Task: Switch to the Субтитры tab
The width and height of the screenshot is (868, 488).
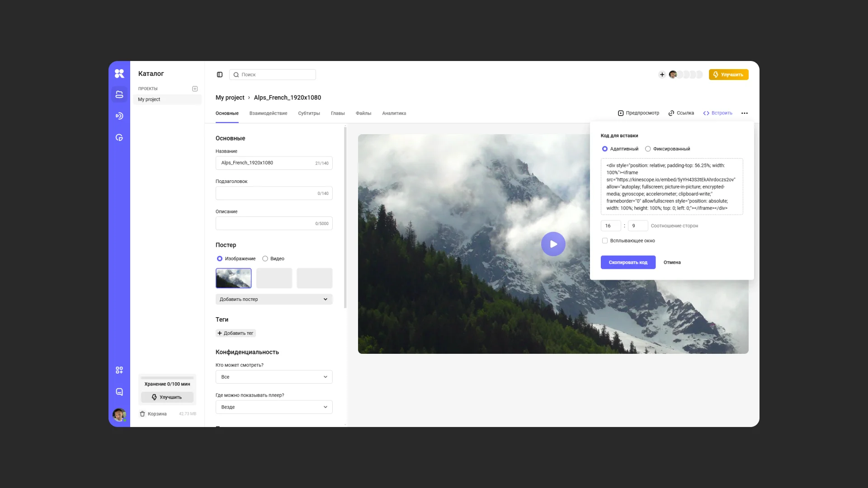Action: pyautogui.click(x=309, y=113)
